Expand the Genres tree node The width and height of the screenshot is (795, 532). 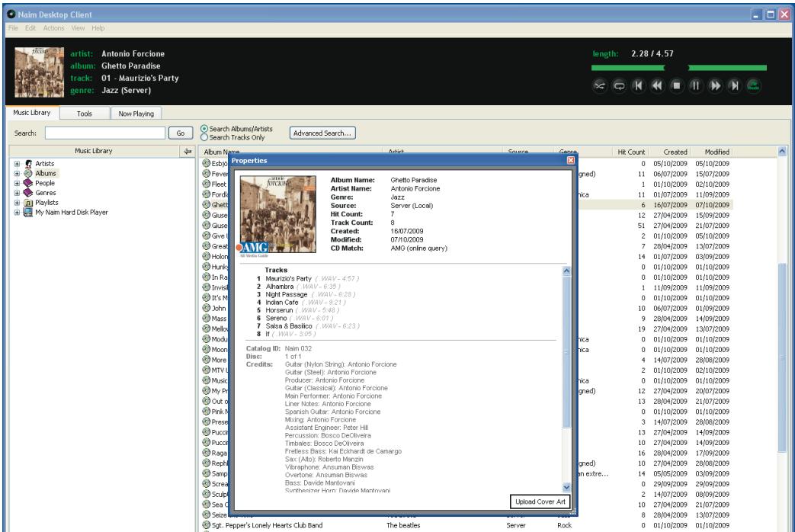pyautogui.click(x=17, y=193)
